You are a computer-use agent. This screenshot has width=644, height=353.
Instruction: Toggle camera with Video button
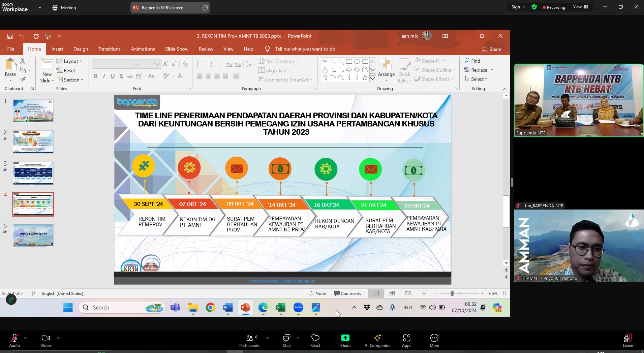click(x=45, y=340)
